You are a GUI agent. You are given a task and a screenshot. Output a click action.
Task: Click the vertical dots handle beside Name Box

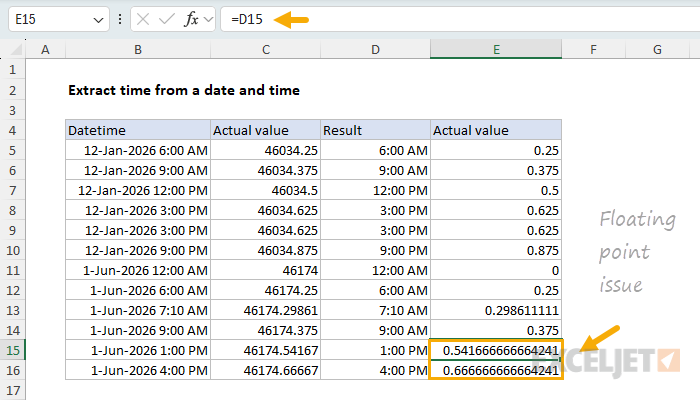(x=120, y=19)
